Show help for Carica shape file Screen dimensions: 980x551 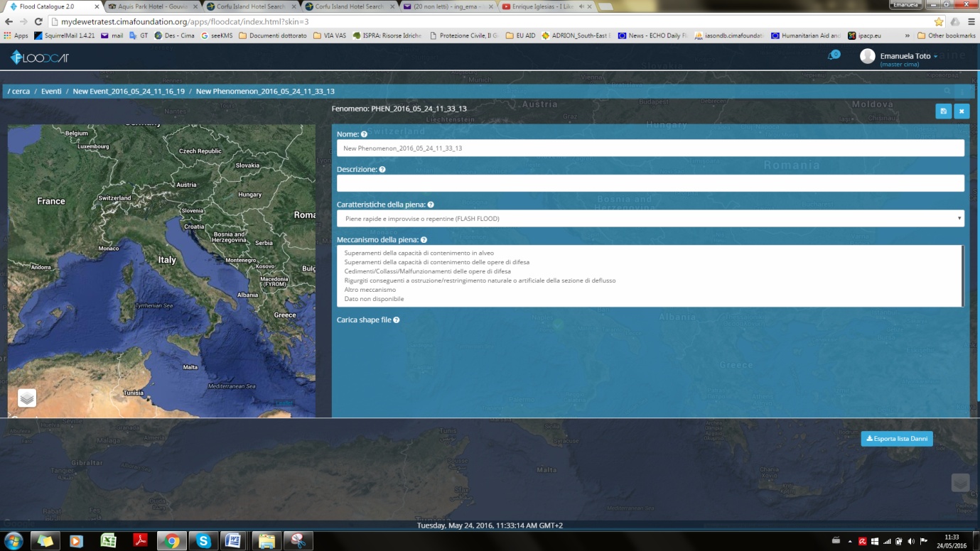tap(397, 320)
